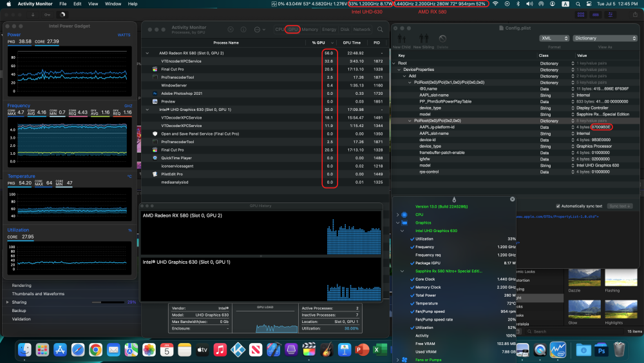This screenshot has width=644, height=363.
Task: Expand the CPU sensor section
Action: 397,215
